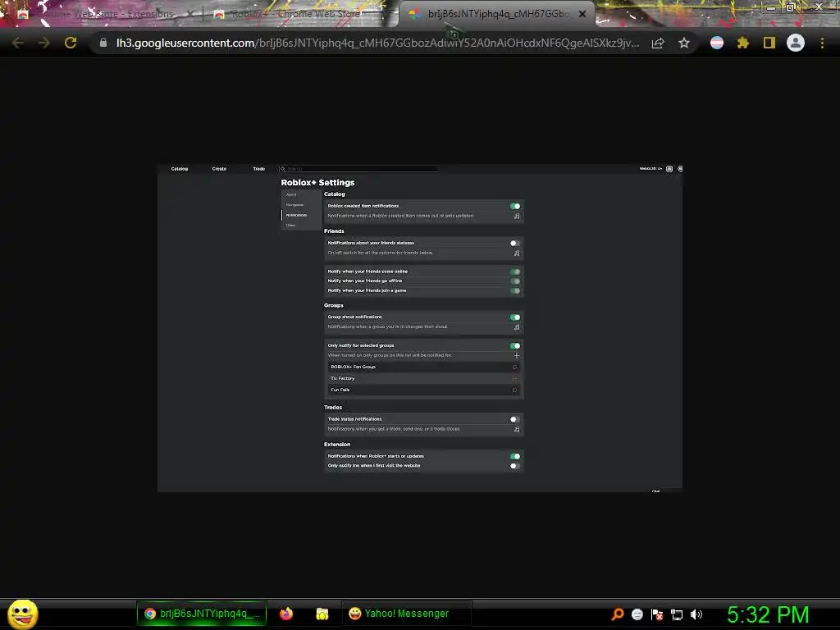Go forward using the browser forward arrow
This screenshot has height=630, width=840.
pyautogui.click(x=44, y=43)
